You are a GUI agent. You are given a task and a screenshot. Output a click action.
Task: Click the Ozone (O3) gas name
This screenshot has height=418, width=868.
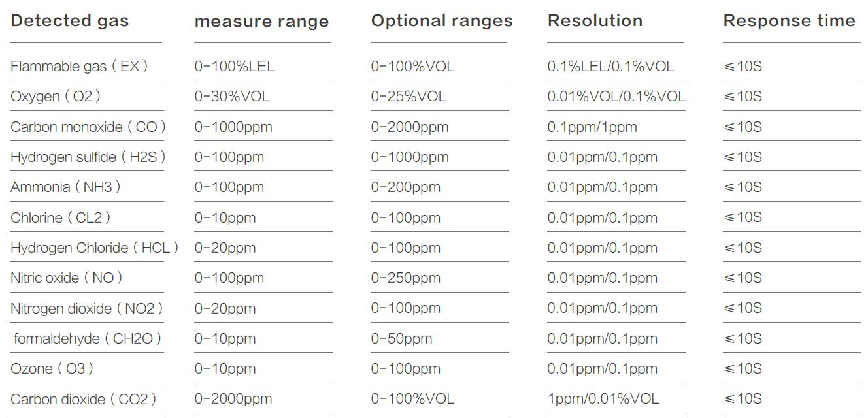click(x=52, y=369)
